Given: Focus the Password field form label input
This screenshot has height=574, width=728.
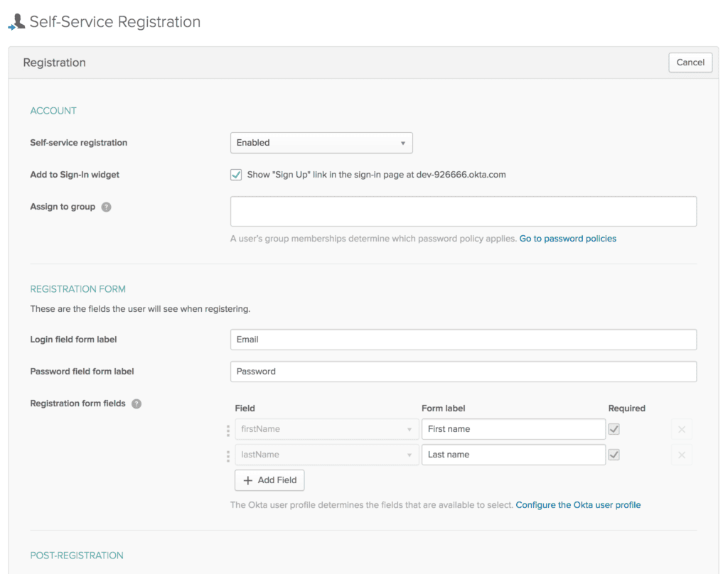Looking at the screenshot, I should point(463,372).
